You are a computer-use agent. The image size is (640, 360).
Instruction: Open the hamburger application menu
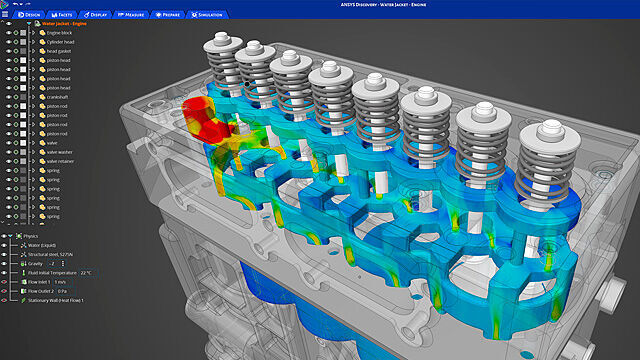point(5,14)
